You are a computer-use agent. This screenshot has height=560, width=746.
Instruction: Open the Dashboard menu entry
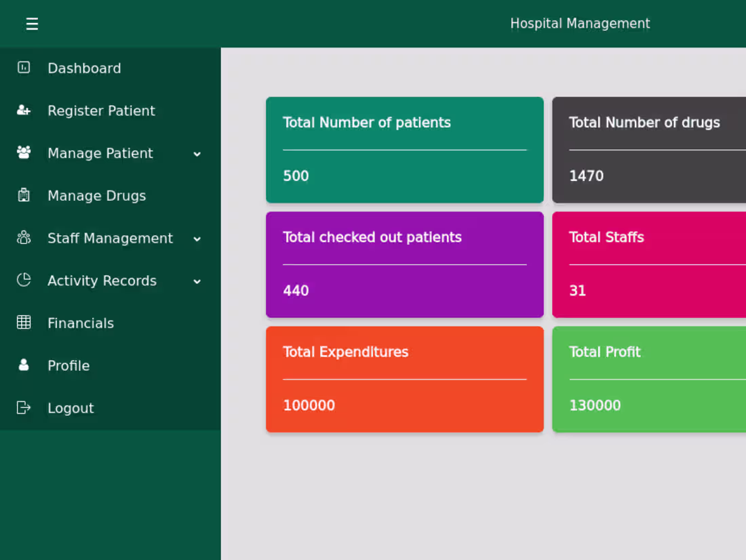84,68
